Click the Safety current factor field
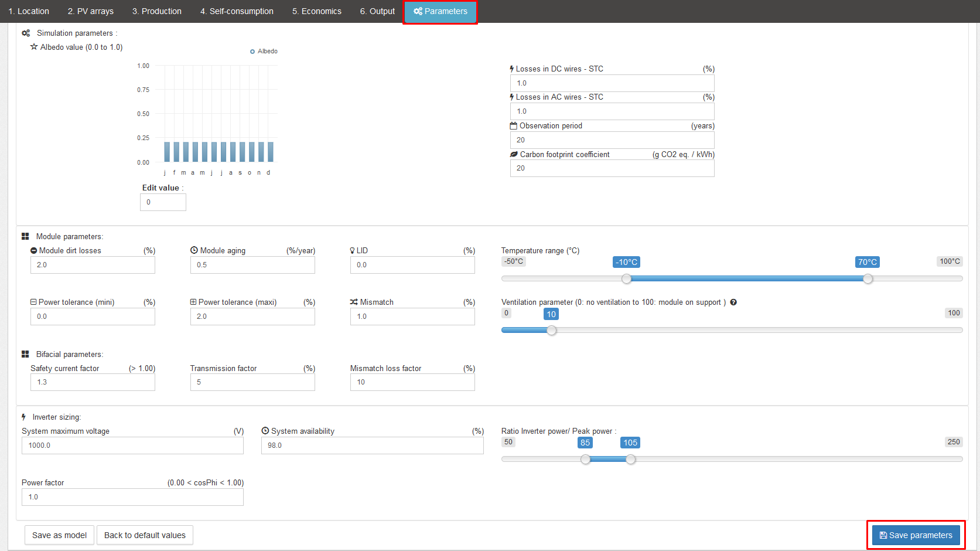Screen dimensions: 980x551 click(93, 382)
